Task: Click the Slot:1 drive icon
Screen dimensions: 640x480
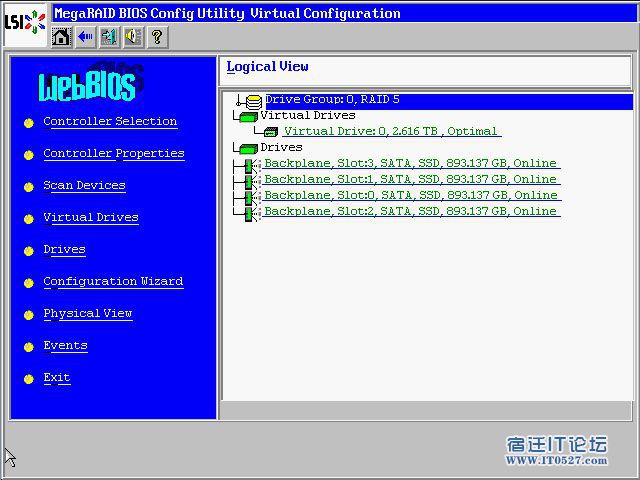Action: coord(251,181)
